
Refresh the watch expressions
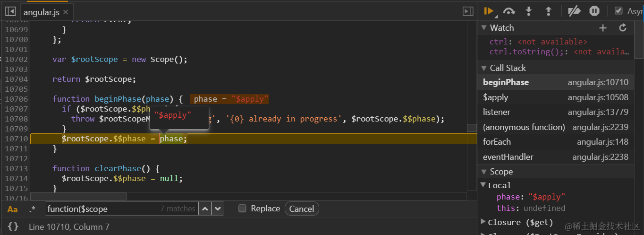[x=623, y=28]
